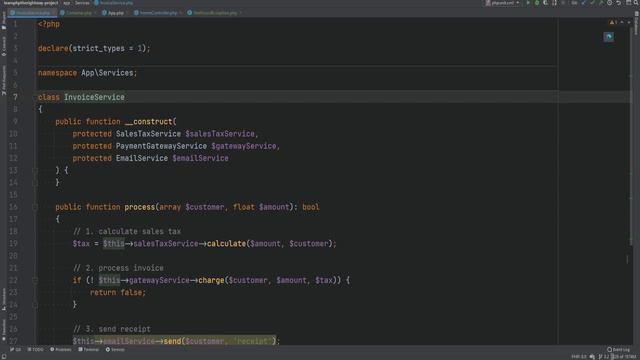Open the Structure tool window stripe
Image resolution: width=640 pixels, height=360 pixels.
(x=4, y=299)
